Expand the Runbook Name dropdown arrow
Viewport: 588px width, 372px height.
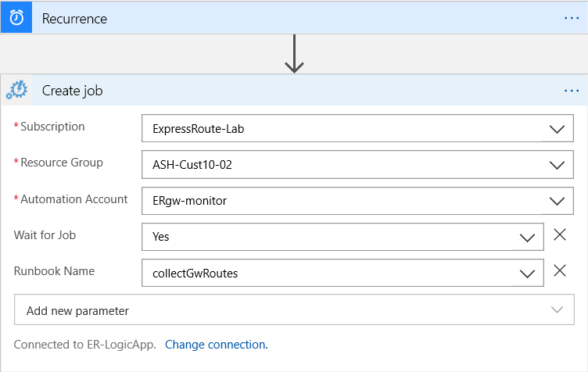click(x=527, y=273)
